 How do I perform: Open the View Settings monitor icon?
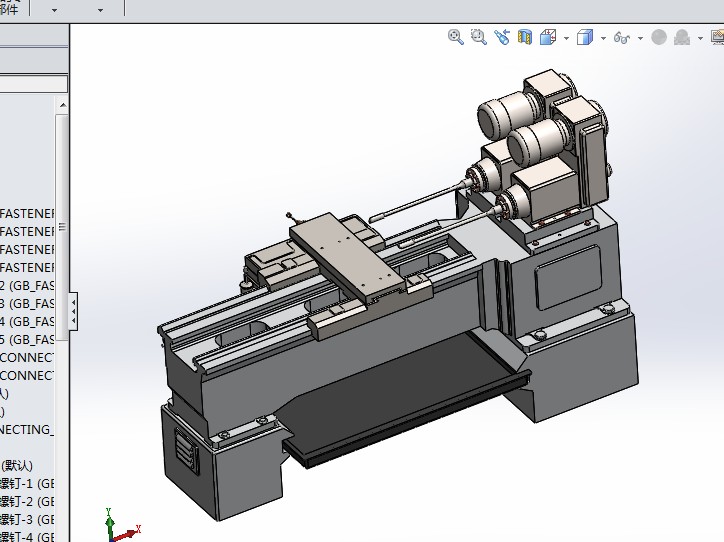point(718,37)
